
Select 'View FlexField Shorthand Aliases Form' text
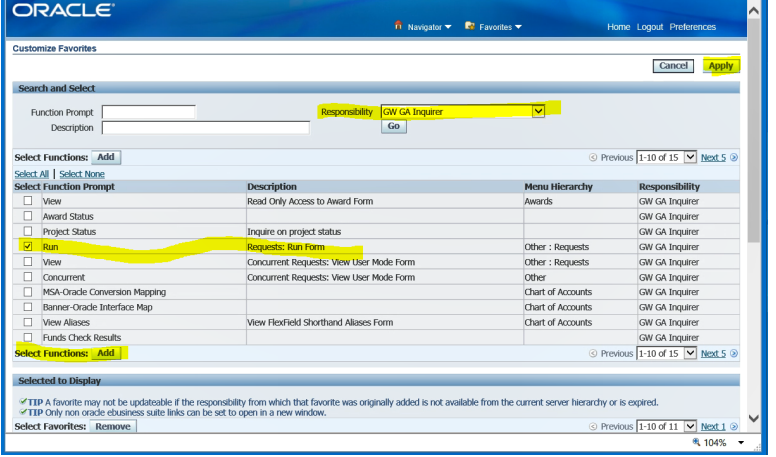click(320, 322)
